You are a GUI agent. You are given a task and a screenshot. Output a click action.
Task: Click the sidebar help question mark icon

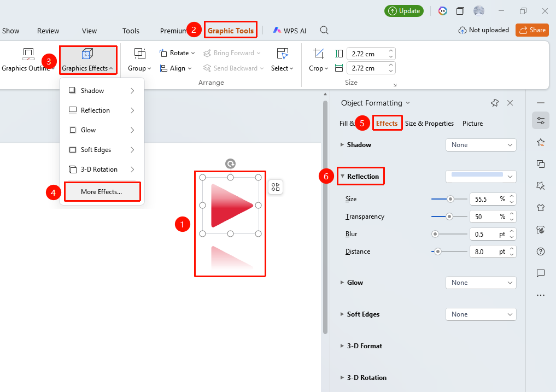click(541, 251)
